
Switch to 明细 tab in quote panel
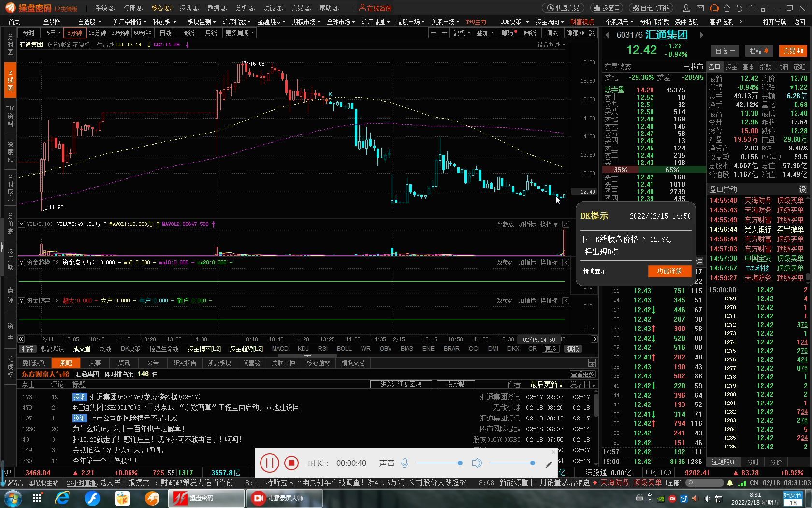tap(782, 67)
